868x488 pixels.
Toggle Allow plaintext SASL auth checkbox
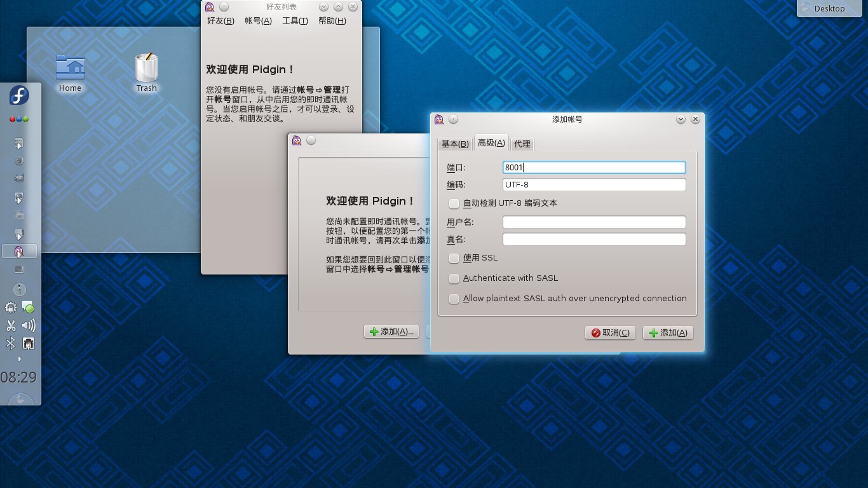454,299
